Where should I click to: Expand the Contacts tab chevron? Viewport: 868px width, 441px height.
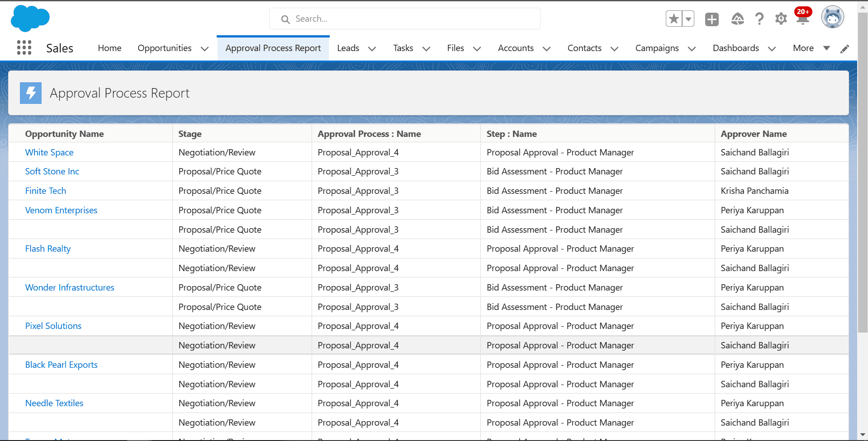point(614,49)
